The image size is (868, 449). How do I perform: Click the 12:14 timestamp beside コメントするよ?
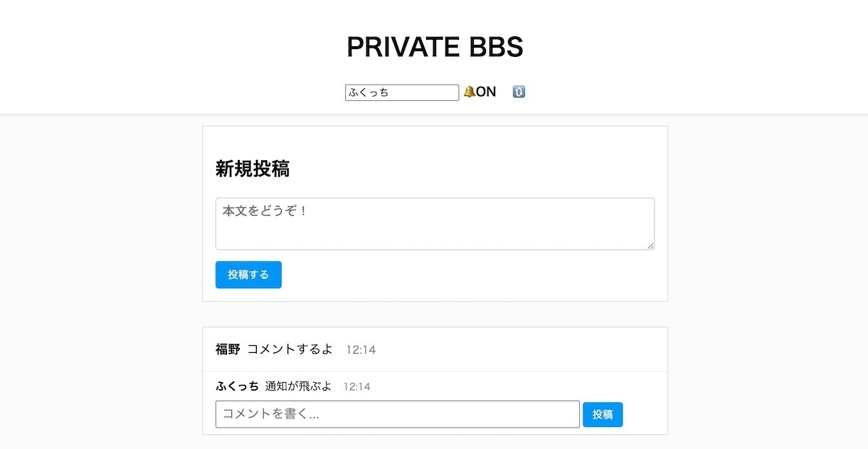pos(361,350)
